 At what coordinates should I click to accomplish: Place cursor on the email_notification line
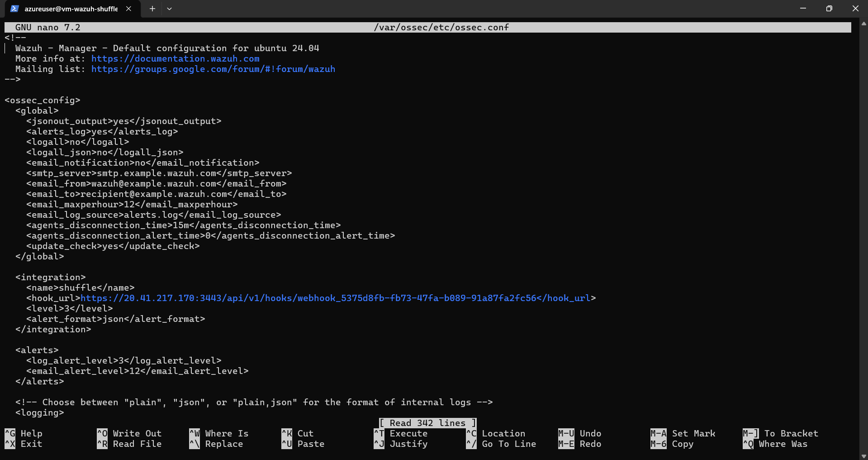[x=143, y=163]
